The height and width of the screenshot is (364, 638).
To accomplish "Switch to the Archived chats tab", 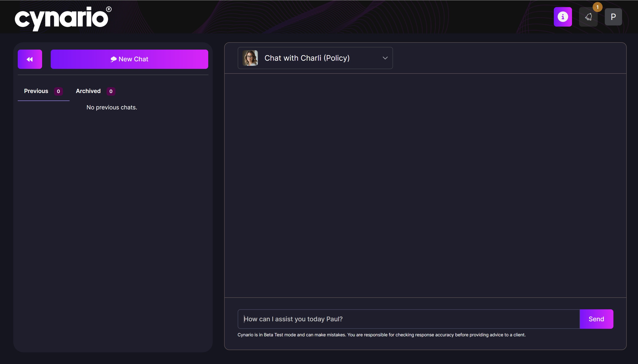I will (95, 91).
